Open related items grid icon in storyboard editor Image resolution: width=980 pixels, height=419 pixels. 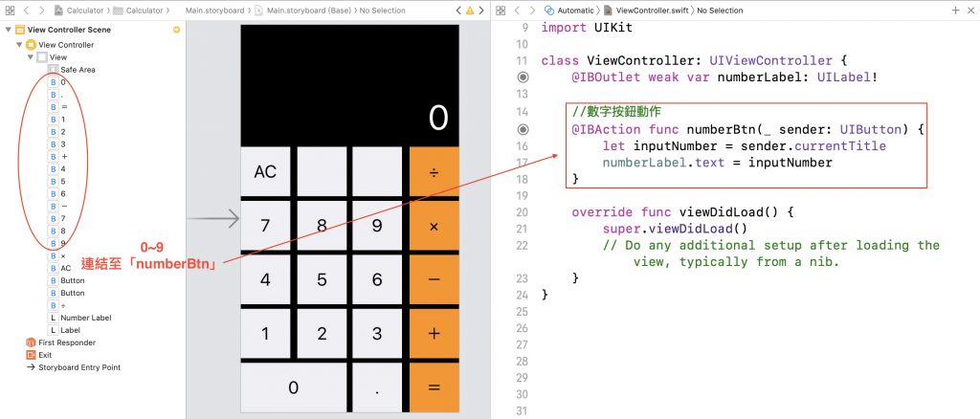pyautogui.click(x=10, y=11)
